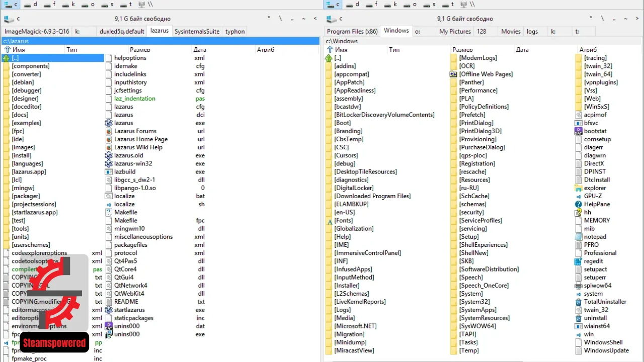Click the notepad icon in Windows pane
The width and height of the screenshot is (644, 362).
point(579,237)
